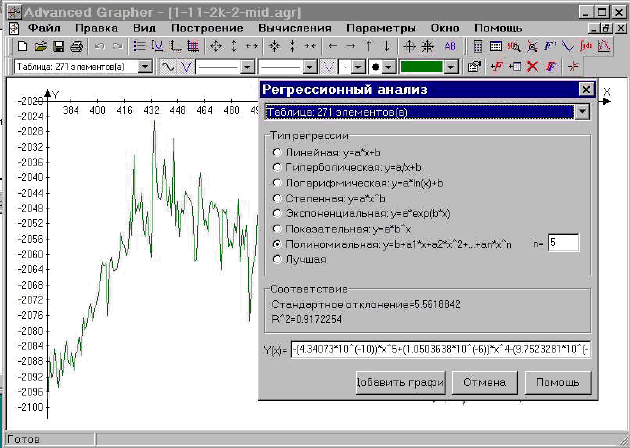Click the Y(x)= formula output field
The width and height of the screenshot is (630, 448).
440,350
